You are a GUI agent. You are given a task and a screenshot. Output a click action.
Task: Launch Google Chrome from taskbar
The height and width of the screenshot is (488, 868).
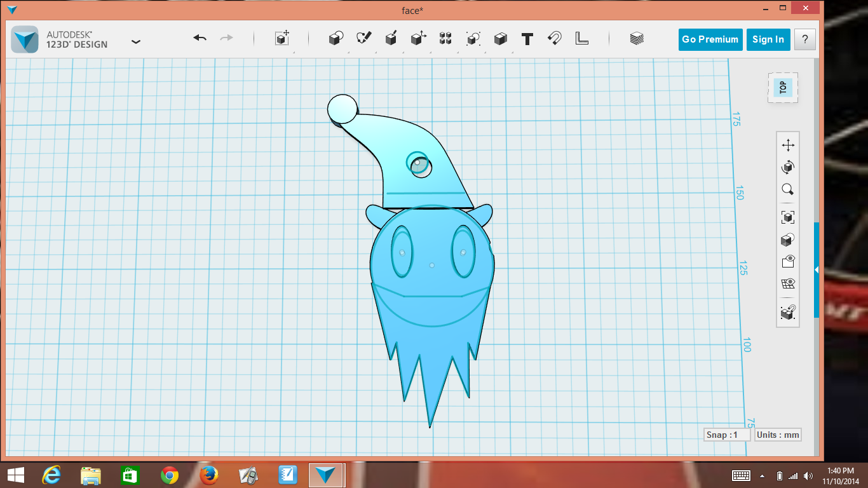(x=170, y=475)
